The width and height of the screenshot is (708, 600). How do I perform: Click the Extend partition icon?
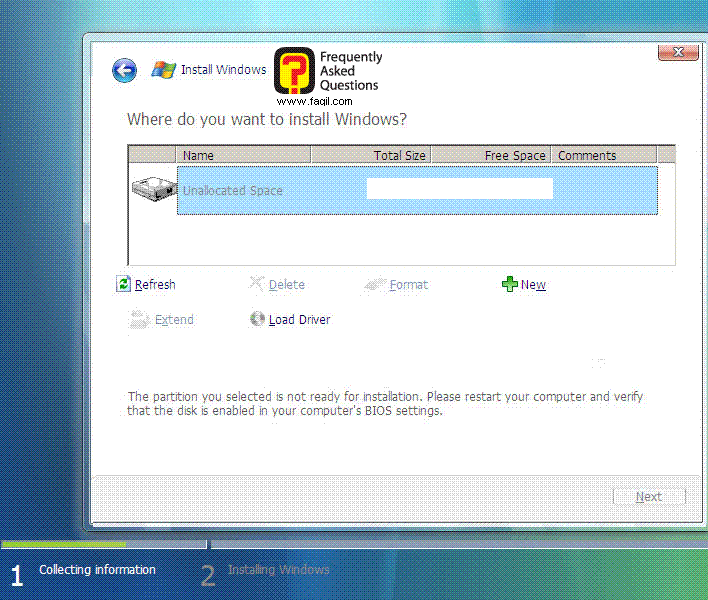pyautogui.click(x=139, y=320)
